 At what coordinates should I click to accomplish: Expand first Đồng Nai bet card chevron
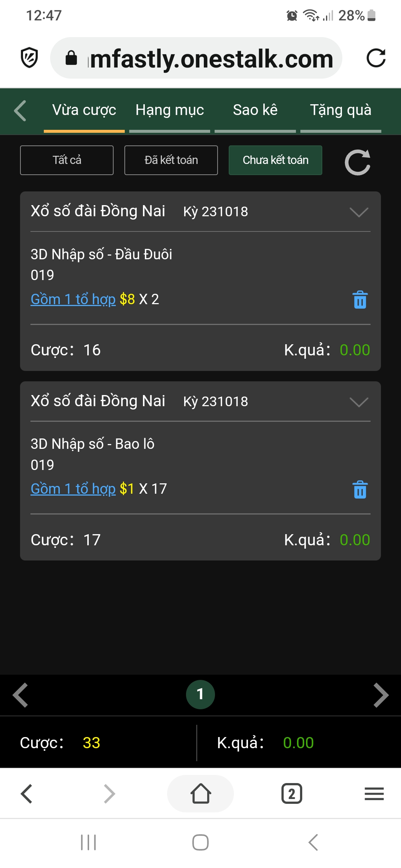[359, 212]
